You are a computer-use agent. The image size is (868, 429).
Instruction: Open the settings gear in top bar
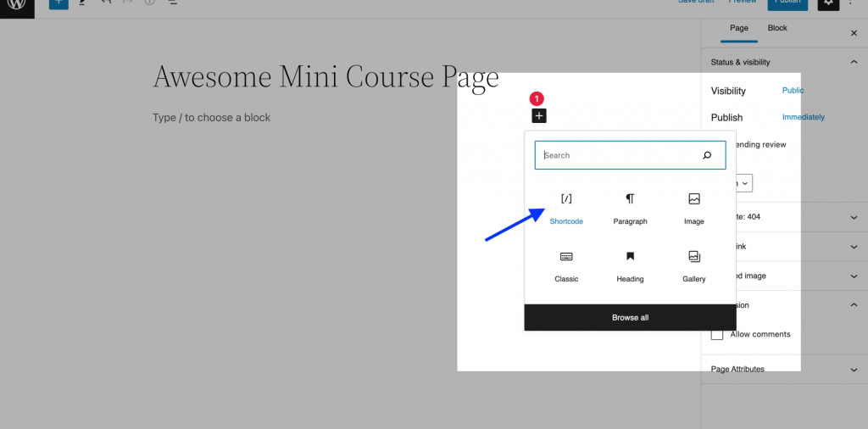click(x=828, y=3)
